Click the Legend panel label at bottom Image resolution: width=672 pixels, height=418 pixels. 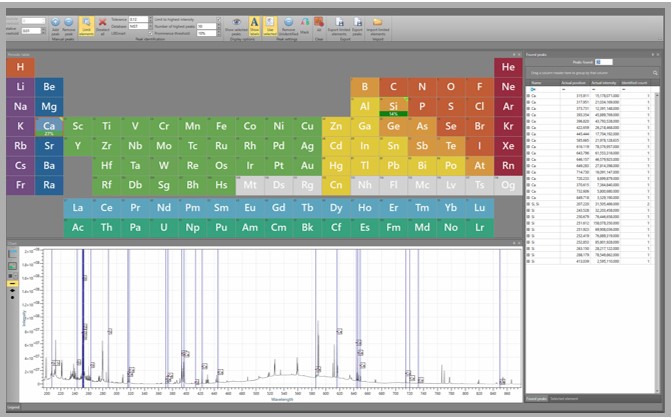point(13,407)
